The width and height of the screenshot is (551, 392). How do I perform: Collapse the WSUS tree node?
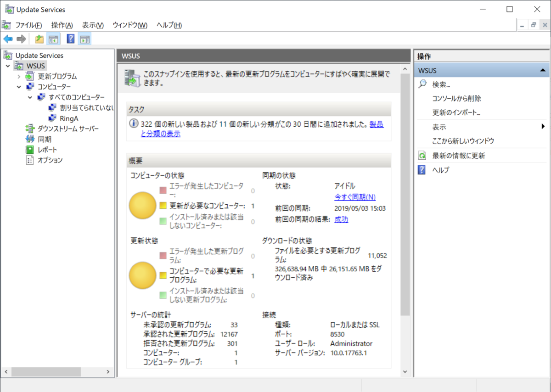[8, 66]
